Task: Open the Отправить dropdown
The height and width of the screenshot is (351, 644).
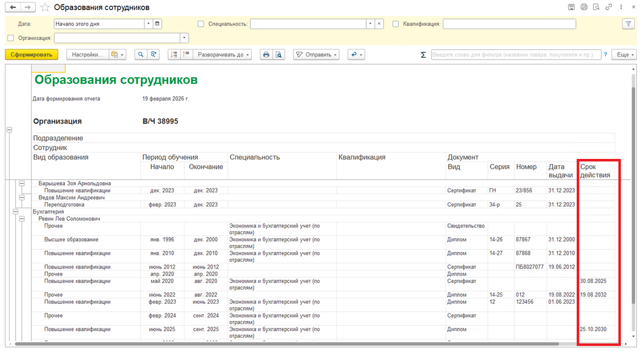Action: (316, 55)
